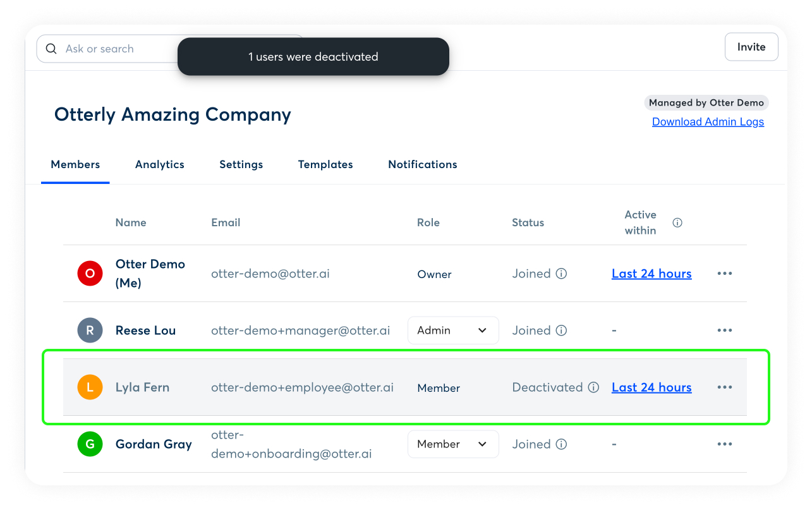Open the Settings tab

point(241,164)
